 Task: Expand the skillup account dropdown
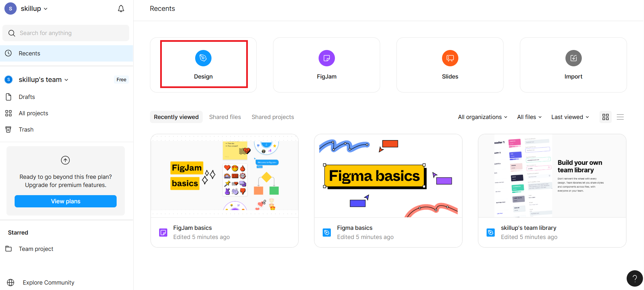[34, 8]
